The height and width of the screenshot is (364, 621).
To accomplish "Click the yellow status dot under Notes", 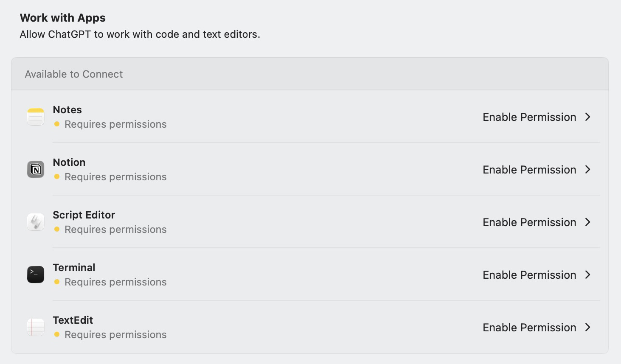I will pyautogui.click(x=57, y=124).
